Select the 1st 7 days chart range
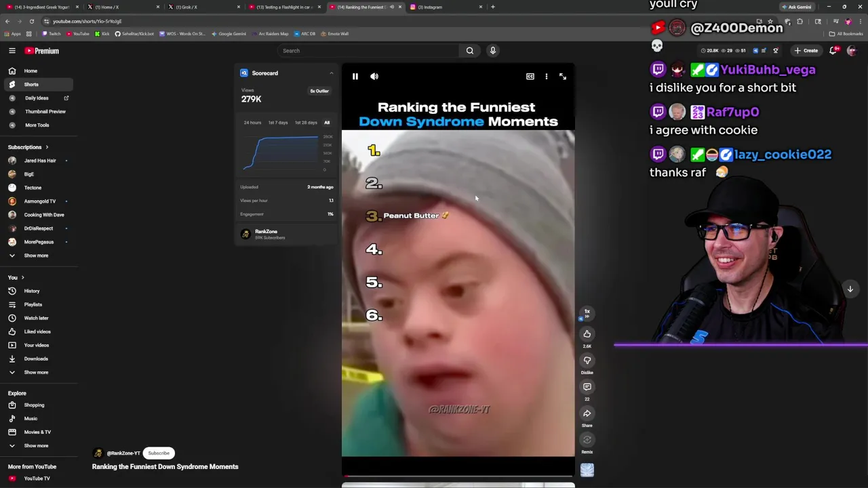The width and height of the screenshot is (868, 488). tap(278, 123)
